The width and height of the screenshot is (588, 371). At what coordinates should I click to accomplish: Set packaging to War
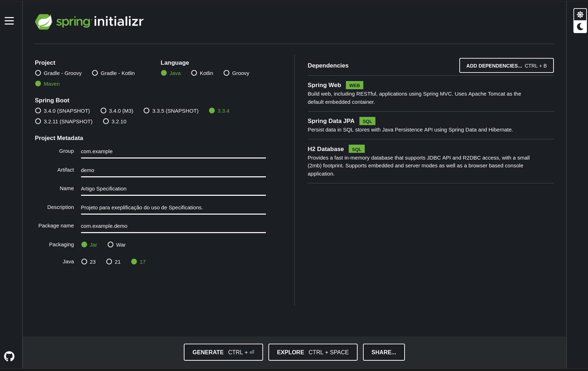point(111,245)
